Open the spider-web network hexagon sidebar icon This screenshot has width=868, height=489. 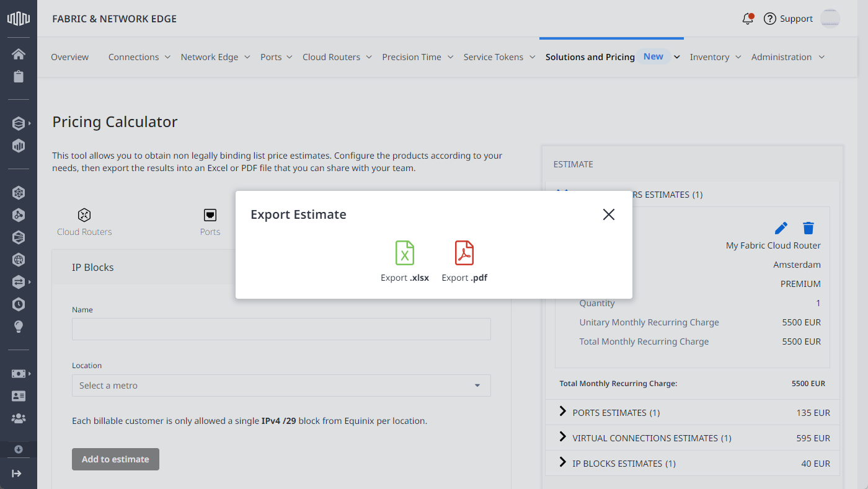(19, 193)
